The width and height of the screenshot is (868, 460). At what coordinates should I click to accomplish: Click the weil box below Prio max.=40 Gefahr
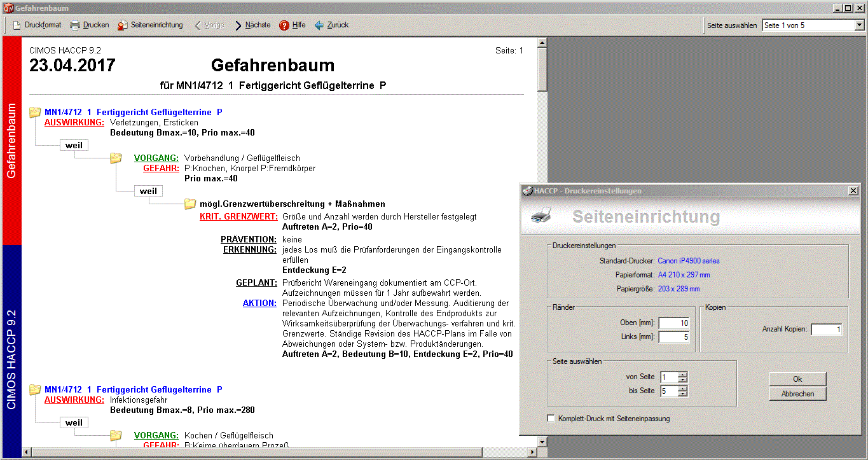click(x=148, y=191)
